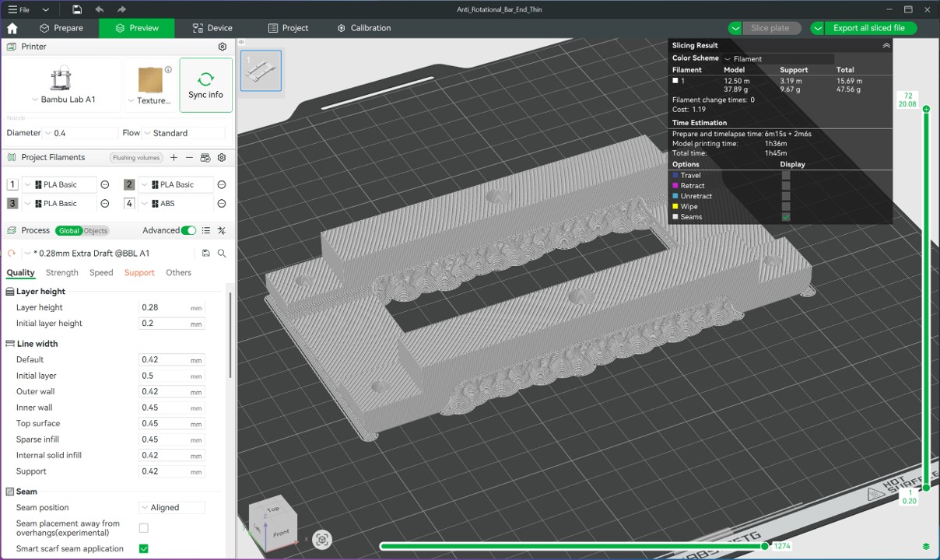Open the process parameter list icon
Image resolution: width=940 pixels, height=560 pixels.
click(x=206, y=230)
